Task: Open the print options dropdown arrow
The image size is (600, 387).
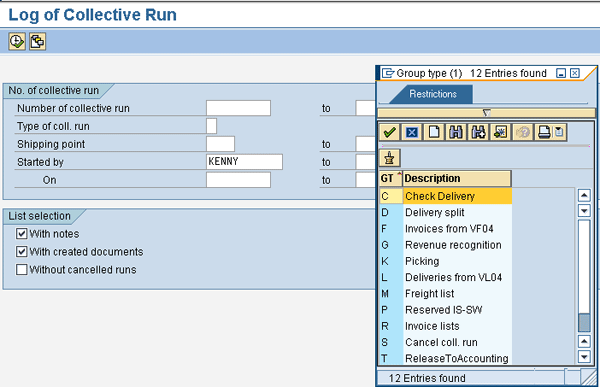Action: (559, 132)
